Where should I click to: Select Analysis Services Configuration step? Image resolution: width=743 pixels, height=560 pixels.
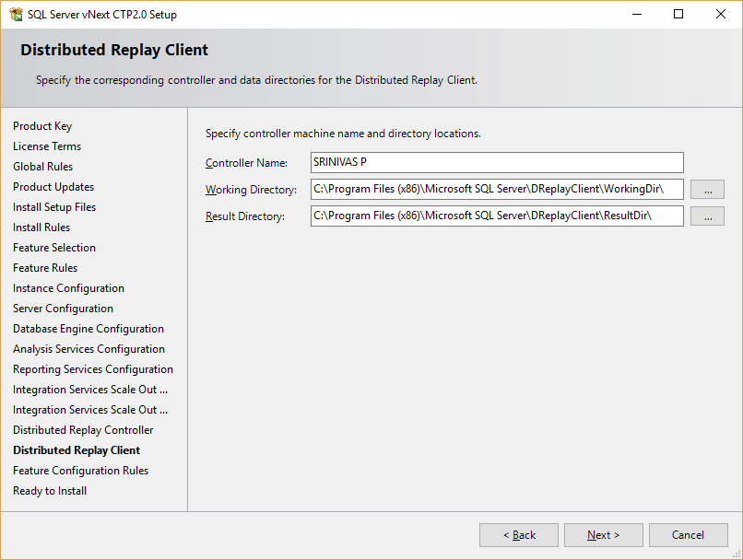click(x=89, y=349)
